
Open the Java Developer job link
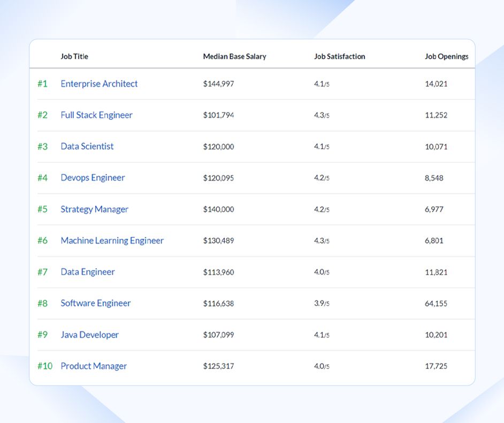89,335
